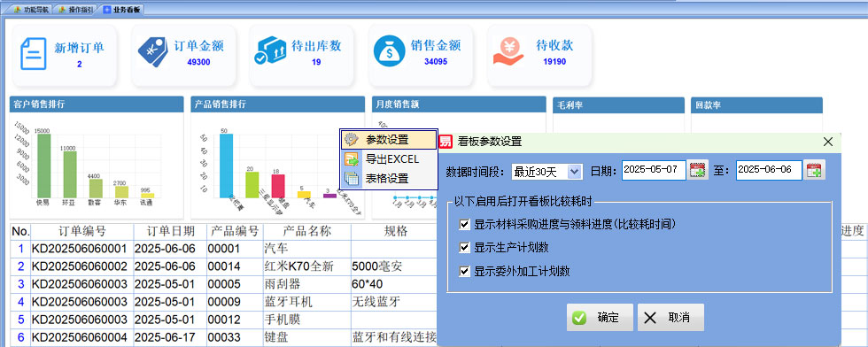The image size is (868, 347).
Task: Open the 操作指引 tab
Action: [75, 10]
